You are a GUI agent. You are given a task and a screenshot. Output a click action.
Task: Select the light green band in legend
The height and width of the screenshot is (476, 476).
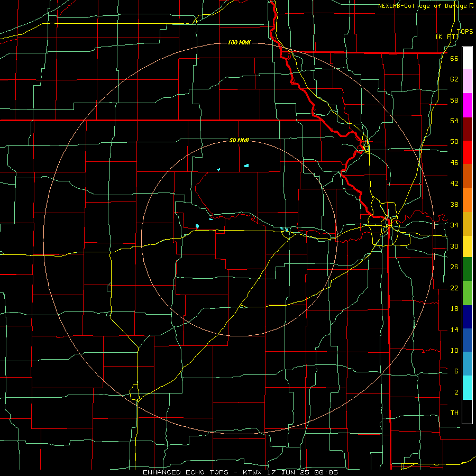(x=467, y=293)
